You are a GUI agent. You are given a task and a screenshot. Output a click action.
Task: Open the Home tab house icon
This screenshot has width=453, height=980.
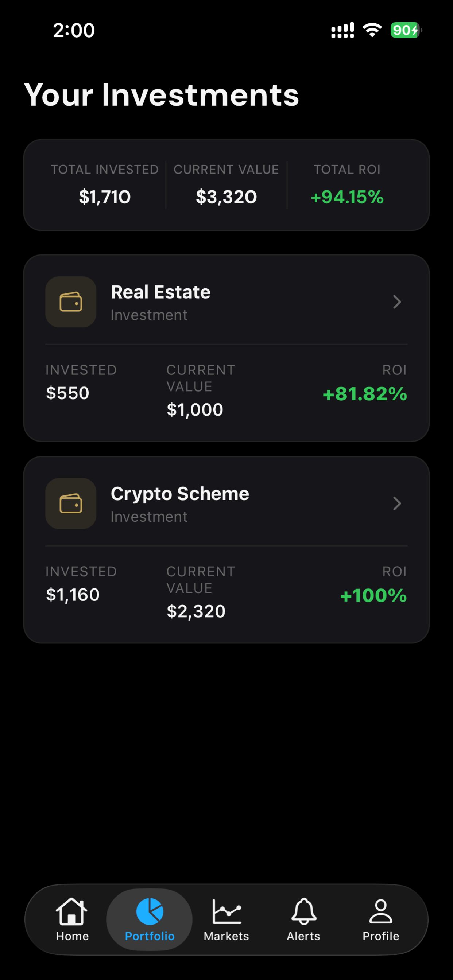click(71, 911)
